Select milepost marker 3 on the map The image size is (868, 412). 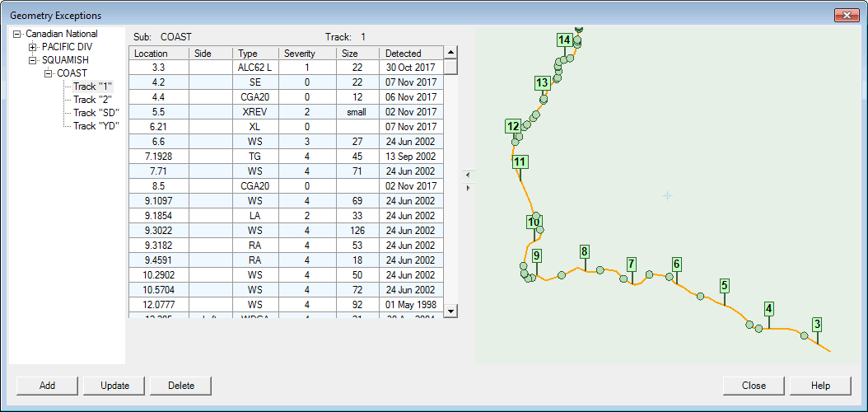click(817, 324)
